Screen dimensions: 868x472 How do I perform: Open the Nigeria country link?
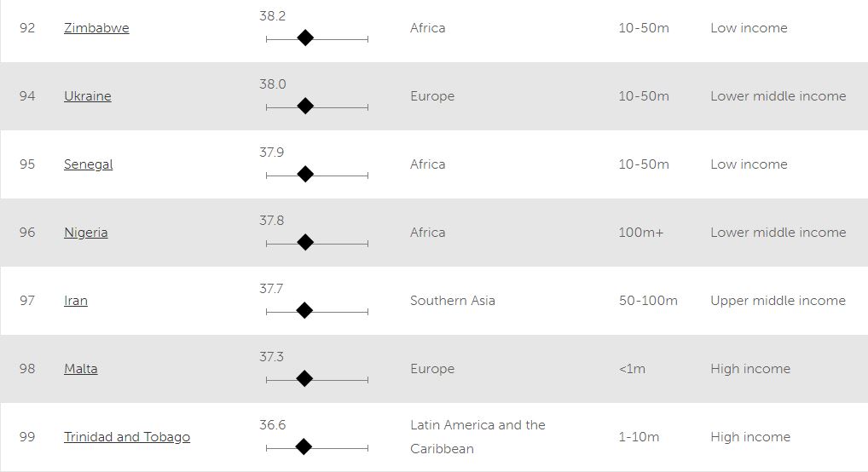click(x=85, y=233)
